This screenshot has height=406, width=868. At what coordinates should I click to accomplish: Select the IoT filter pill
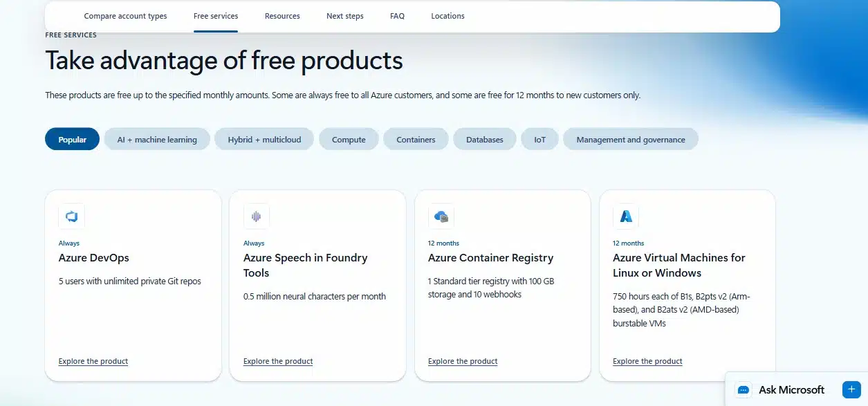[x=540, y=139]
